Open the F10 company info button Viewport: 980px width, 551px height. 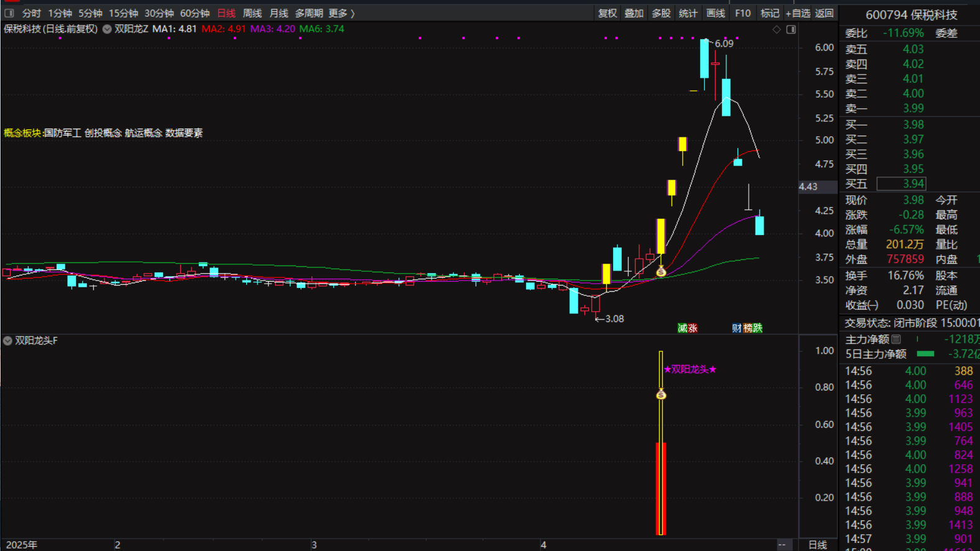tap(742, 13)
